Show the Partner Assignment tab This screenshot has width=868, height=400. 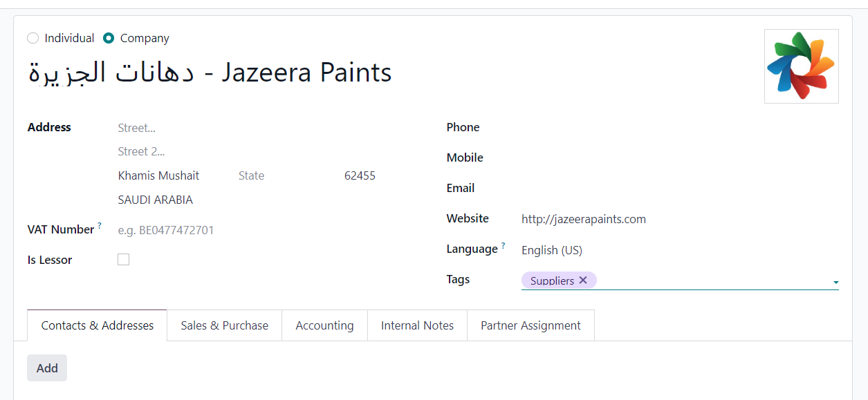pos(530,325)
